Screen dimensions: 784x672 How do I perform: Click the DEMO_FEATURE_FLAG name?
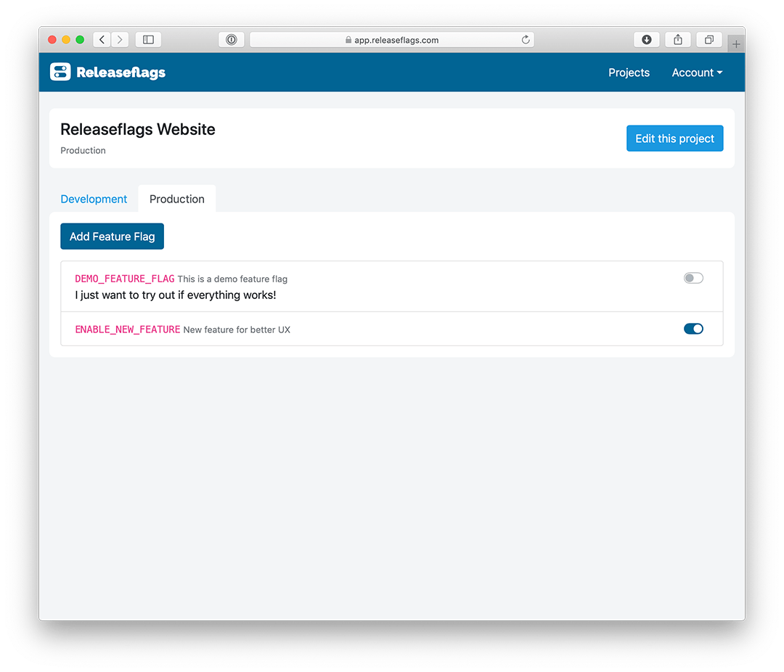point(125,279)
